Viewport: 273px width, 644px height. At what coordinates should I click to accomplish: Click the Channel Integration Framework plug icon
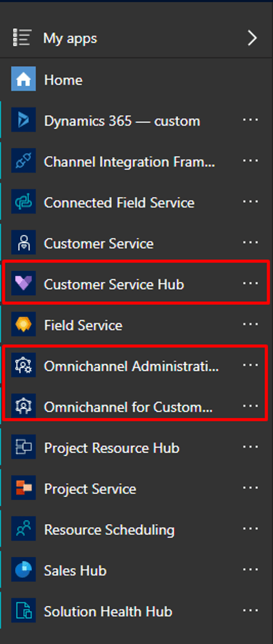[24, 160]
